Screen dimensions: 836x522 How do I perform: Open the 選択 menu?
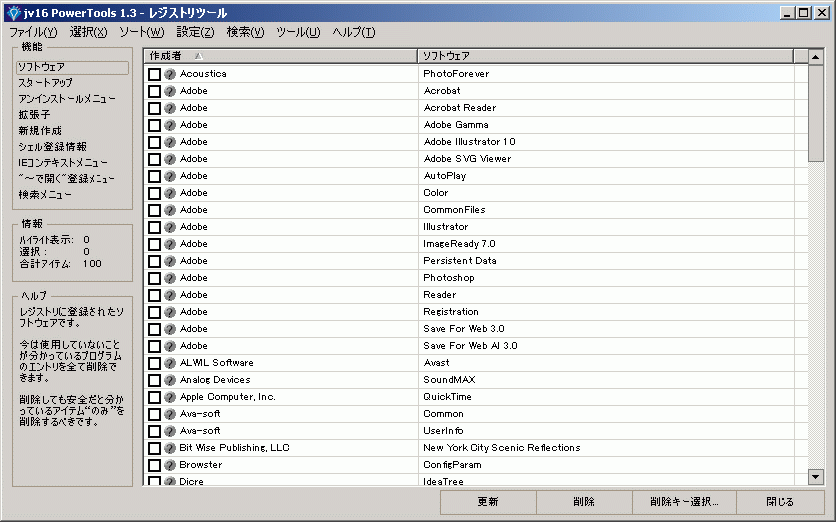[x=89, y=33]
